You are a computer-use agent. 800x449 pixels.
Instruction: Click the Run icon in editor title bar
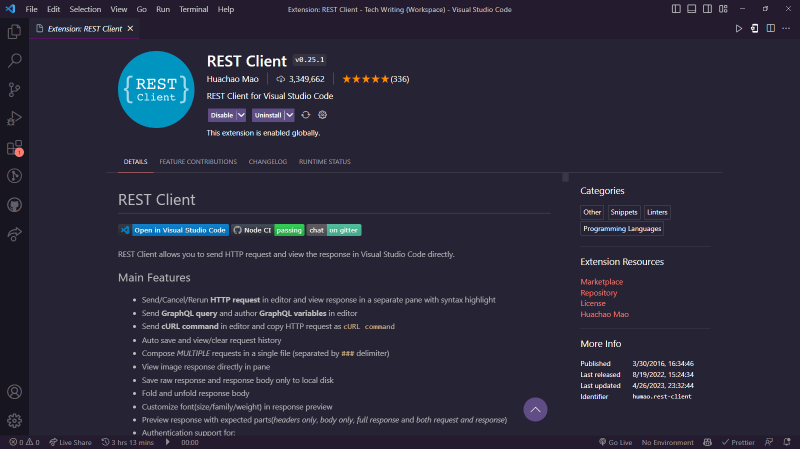738,29
